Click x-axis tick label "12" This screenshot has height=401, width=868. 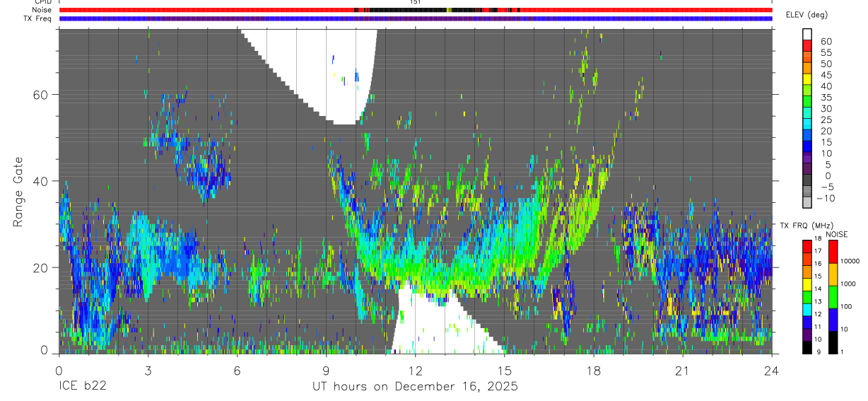pos(415,370)
